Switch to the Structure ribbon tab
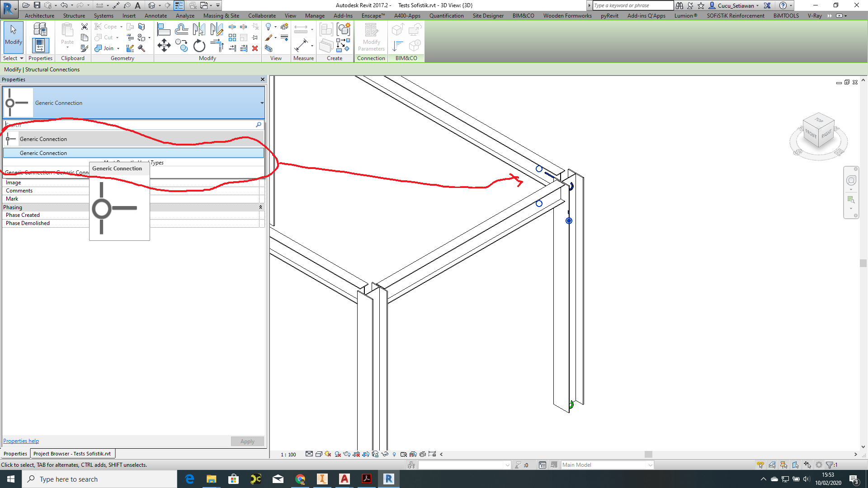This screenshot has height=488, width=868. click(74, 15)
